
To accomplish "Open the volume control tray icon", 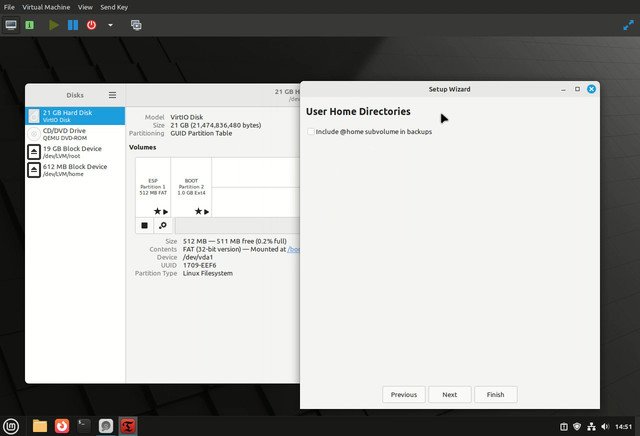I will coord(605,427).
